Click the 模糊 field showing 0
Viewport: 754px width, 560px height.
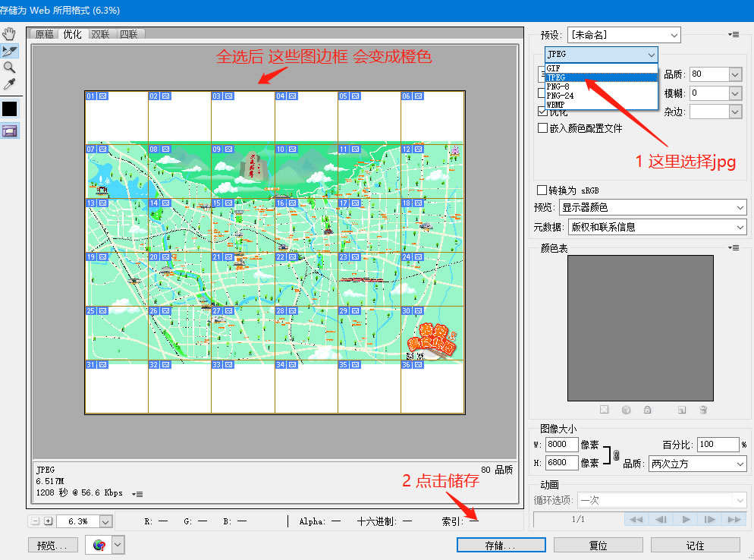709,93
